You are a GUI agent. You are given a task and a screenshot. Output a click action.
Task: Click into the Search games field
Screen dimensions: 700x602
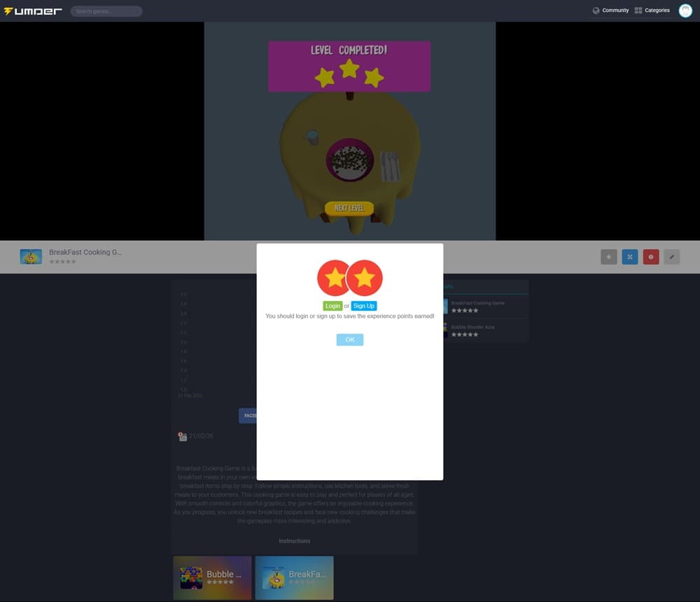point(106,11)
